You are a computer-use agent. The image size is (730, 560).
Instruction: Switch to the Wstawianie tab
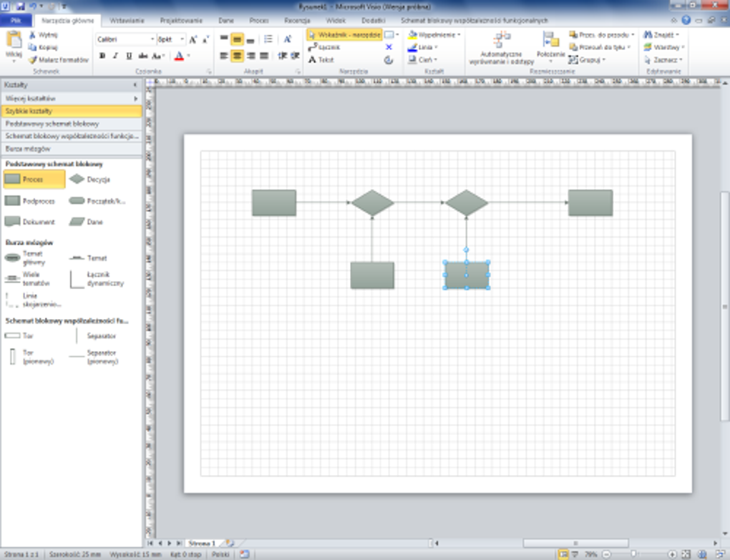click(x=127, y=21)
